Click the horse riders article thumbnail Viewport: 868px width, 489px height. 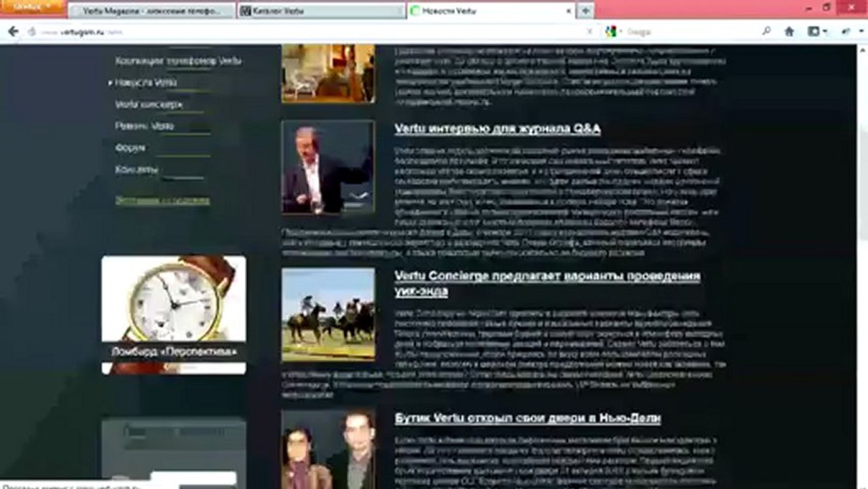point(328,314)
